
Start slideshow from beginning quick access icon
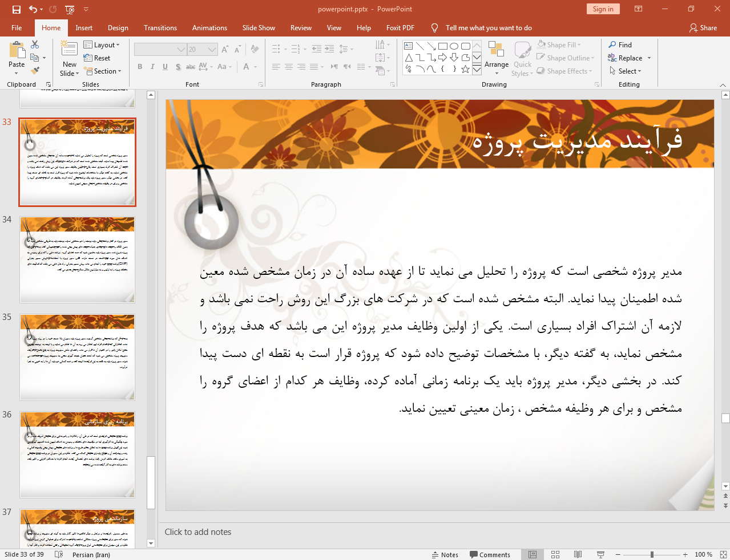70,9
